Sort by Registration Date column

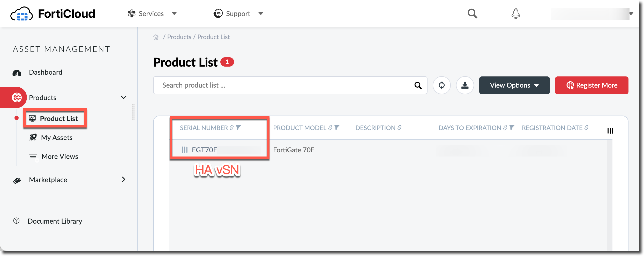[x=586, y=128]
